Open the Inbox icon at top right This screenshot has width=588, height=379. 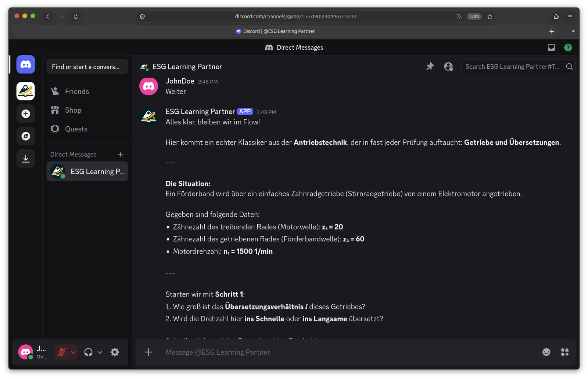click(x=551, y=47)
